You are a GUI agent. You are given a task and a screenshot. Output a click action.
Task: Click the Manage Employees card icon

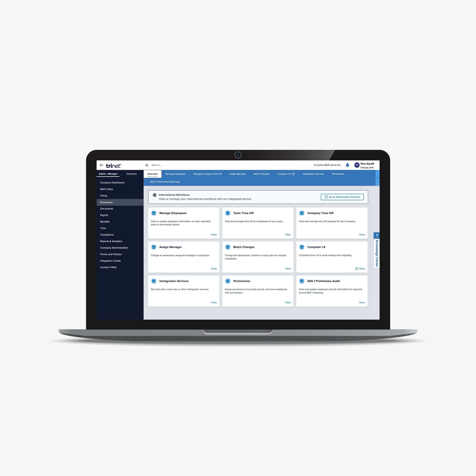[x=154, y=213]
